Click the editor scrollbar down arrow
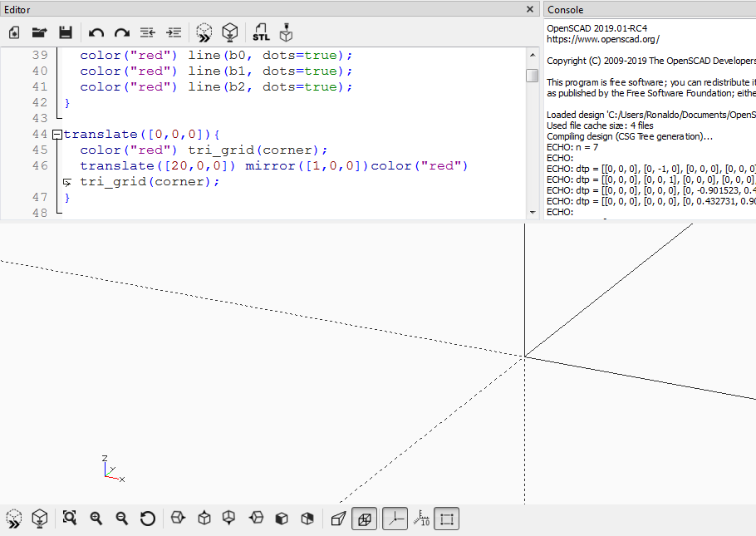 [533, 212]
